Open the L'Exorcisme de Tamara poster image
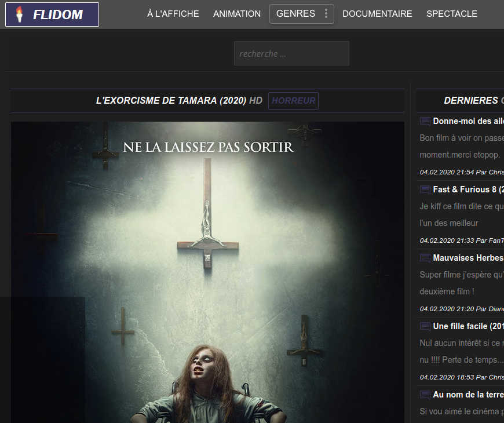 tap(207, 272)
